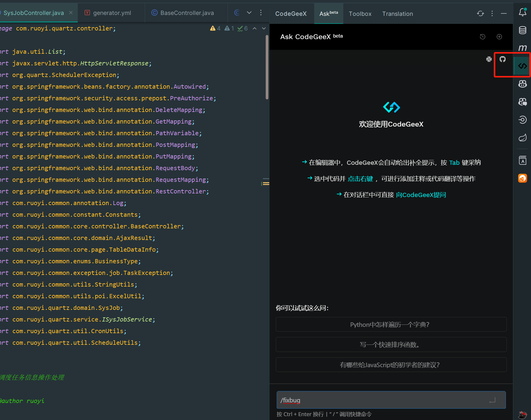The image size is (531, 420).
Task: Switch to the partially hidden class tab
Action: tap(237, 13)
